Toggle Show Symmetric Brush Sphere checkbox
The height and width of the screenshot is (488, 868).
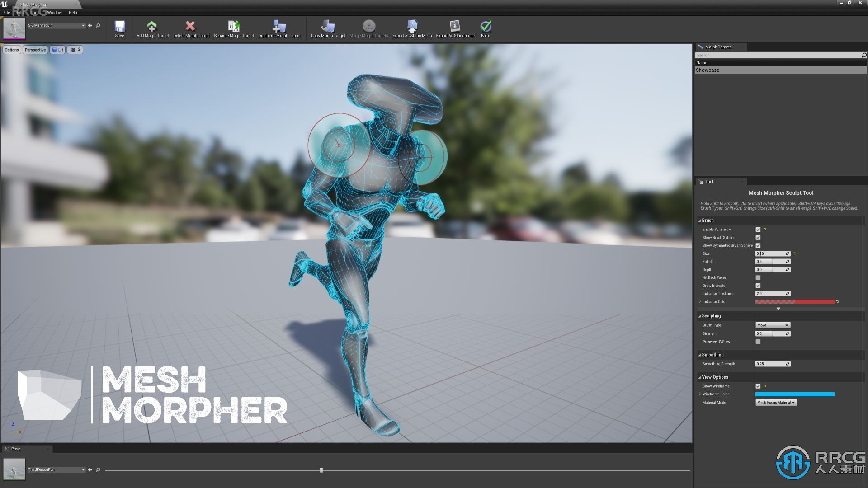pos(758,245)
